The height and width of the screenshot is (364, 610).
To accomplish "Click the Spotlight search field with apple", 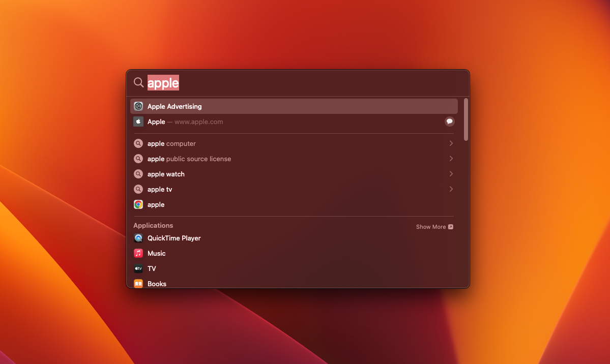I will [305, 82].
